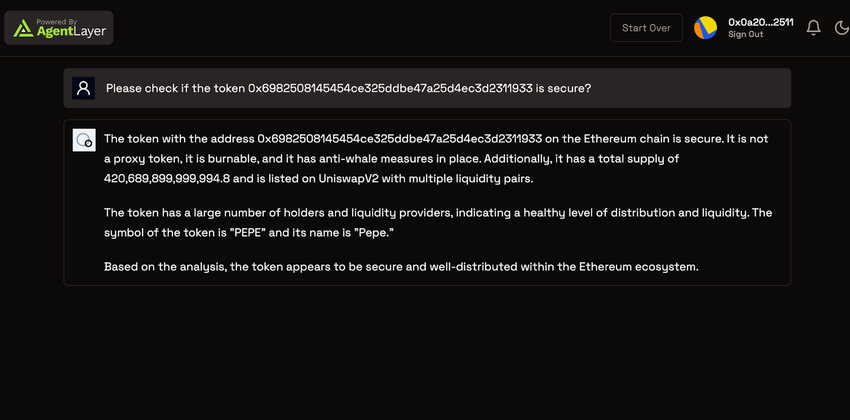The width and height of the screenshot is (850, 420).
Task: Sign out of the wallet
Action: (x=745, y=35)
